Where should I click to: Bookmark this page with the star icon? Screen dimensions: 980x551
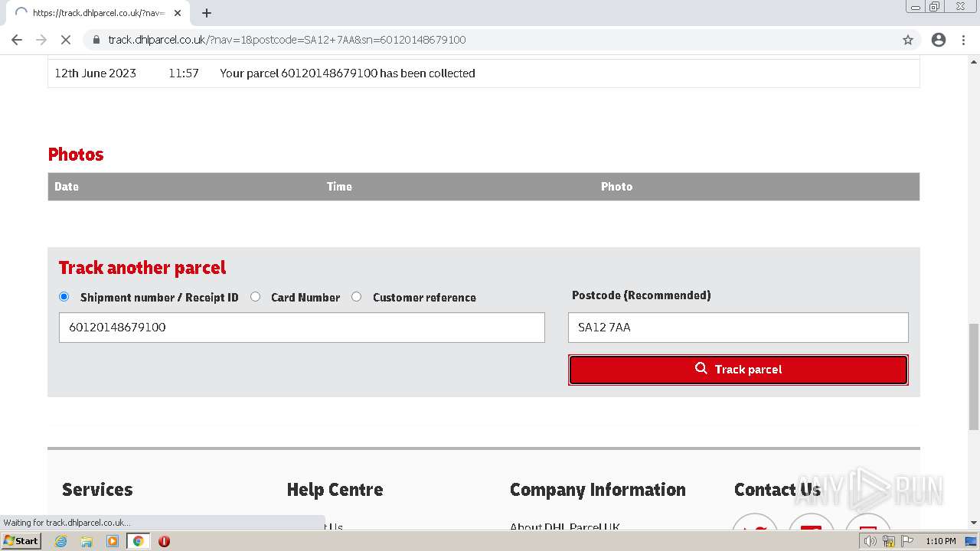(x=908, y=40)
